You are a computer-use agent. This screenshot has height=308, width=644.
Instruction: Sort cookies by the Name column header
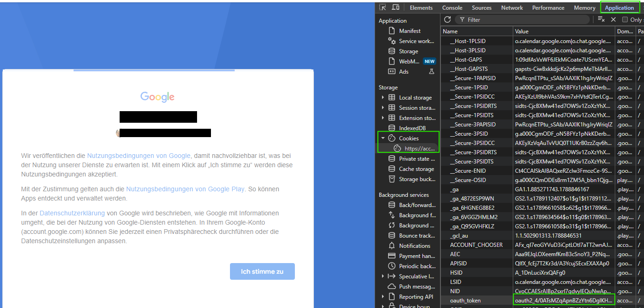(x=477, y=31)
